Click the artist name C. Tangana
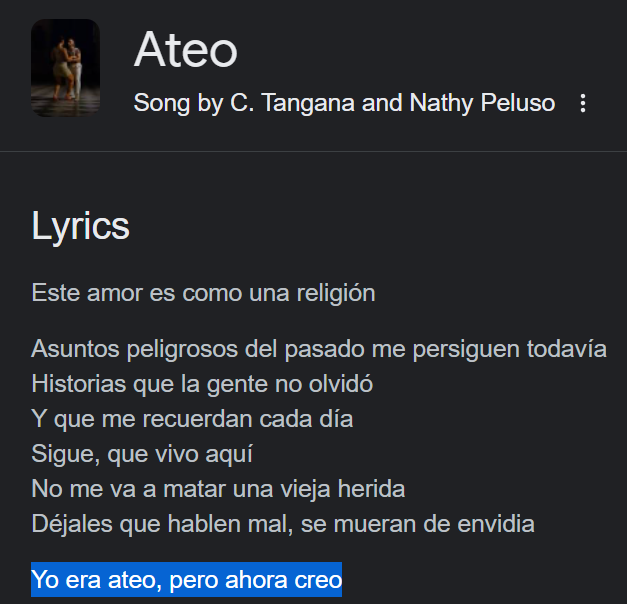The width and height of the screenshot is (627, 604). pyautogui.click(x=292, y=103)
